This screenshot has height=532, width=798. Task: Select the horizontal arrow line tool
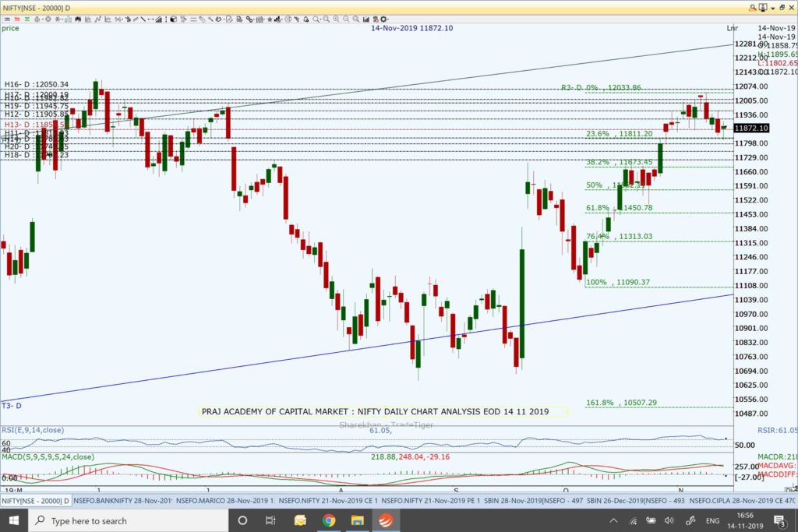[150, 19]
